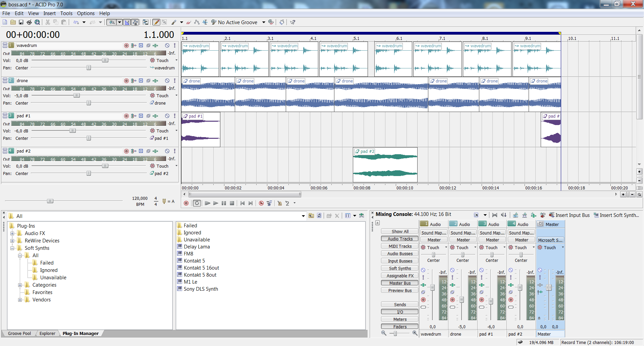Open track FX for wavedrum track
The image size is (644, 346).
(x=155, y=45)
